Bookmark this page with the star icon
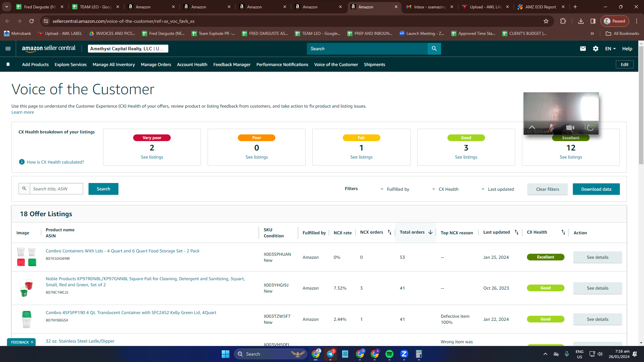 [546, 21]
